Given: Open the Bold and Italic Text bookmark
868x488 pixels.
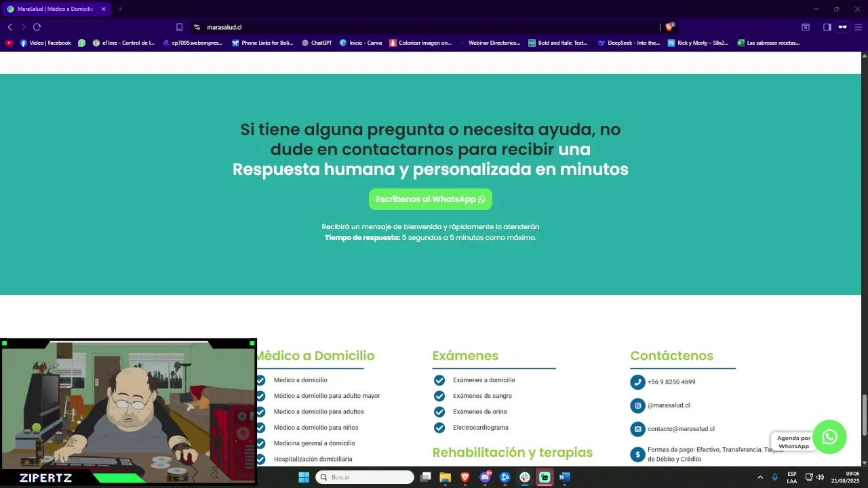Looking at the screenshot, I should (558, 43).
